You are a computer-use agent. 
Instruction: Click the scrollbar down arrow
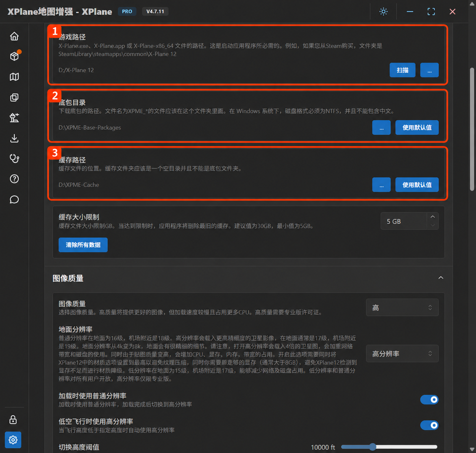tap(472, 449)
